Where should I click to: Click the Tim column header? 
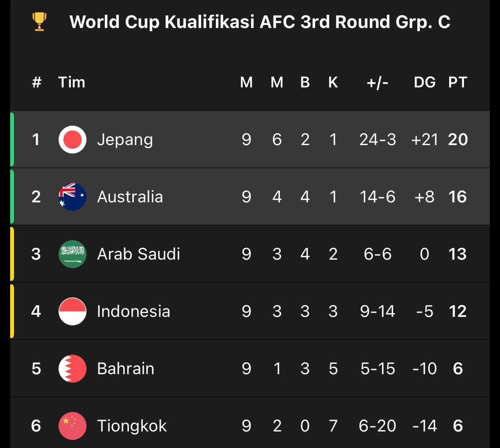[x=72, y=82]
